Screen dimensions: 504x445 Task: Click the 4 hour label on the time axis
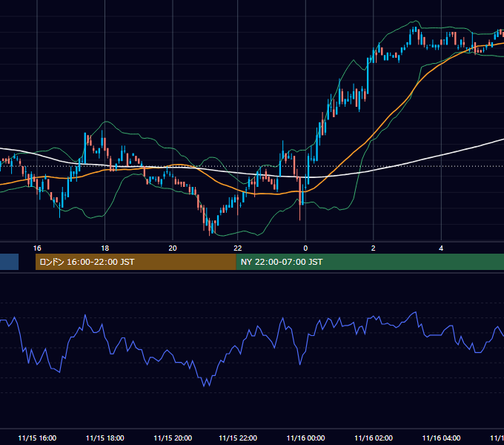(441, 248)
